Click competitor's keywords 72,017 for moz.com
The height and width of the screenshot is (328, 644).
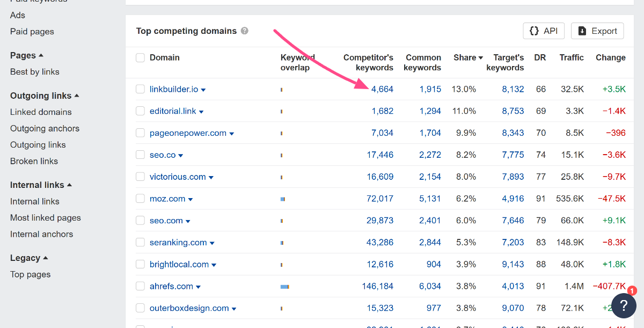(380, 199)
